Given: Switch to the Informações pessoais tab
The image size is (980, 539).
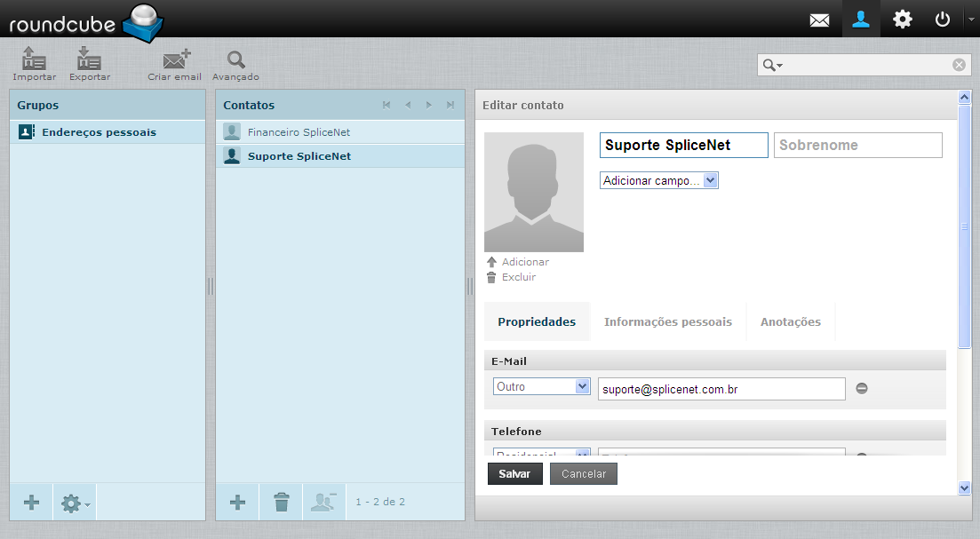Looking at the screenshot, I should point(668,321).
